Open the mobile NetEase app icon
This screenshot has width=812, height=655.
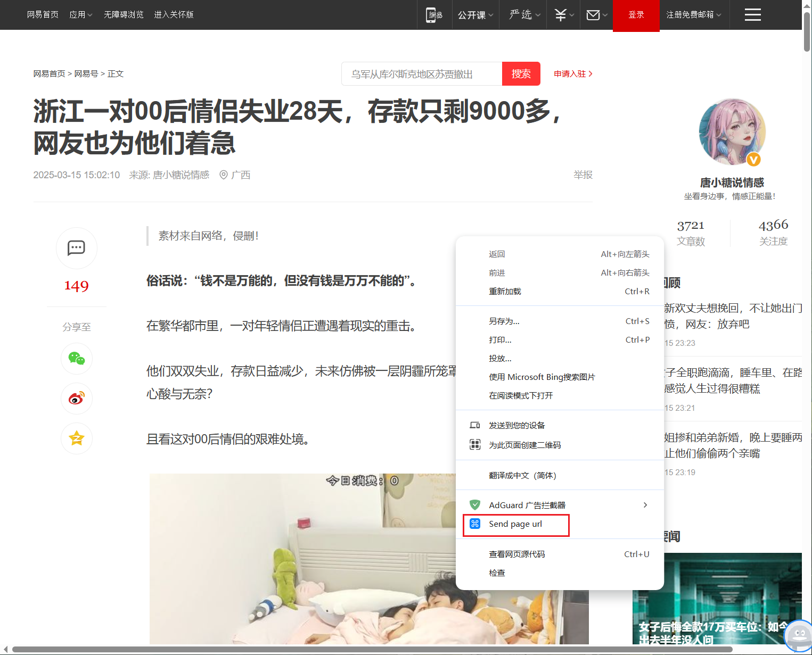(434, 15)
